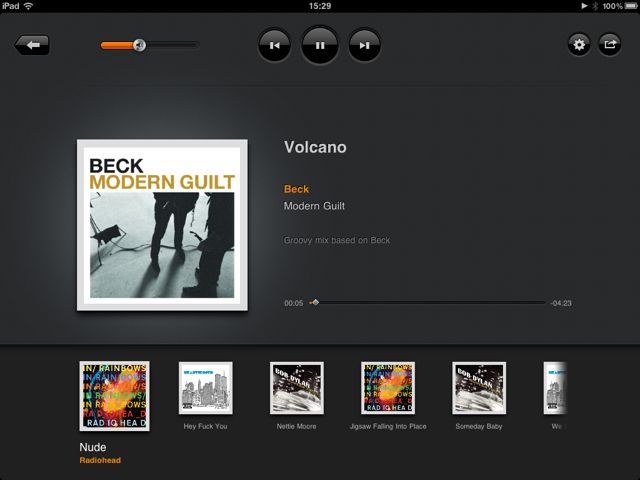Select the Modern Guilt album name
Image resolution: width=640 pixels, height=480 pixels.
pyautogui.click(x=314, y=206)
